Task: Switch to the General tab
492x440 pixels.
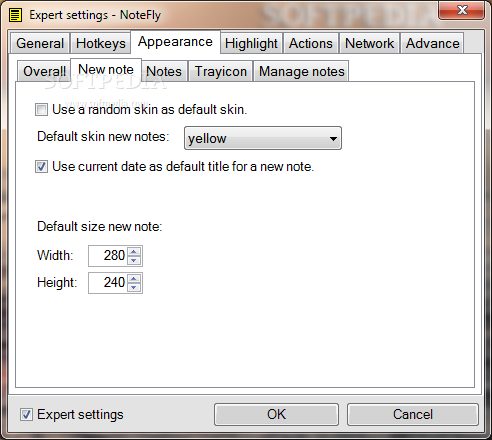Action: [x=40, y=43]
